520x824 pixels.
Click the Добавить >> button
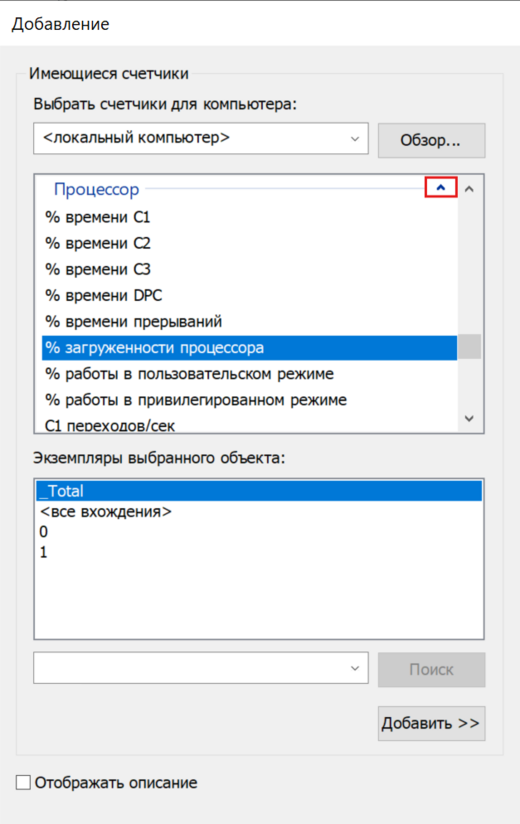pos(431,723)
